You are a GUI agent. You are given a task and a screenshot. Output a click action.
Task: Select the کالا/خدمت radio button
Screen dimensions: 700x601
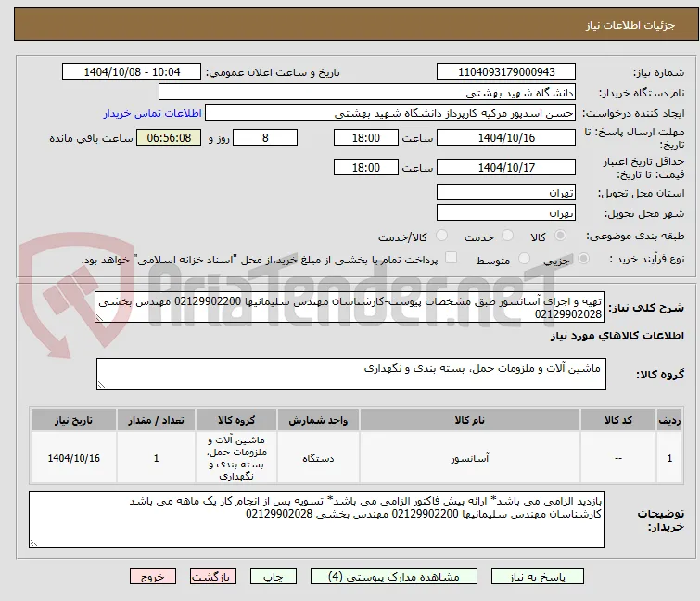441,236
